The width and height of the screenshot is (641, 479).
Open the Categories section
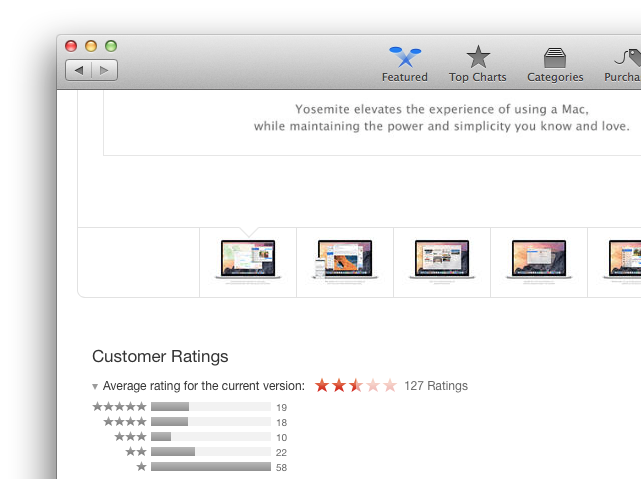[x=555, y=64]
